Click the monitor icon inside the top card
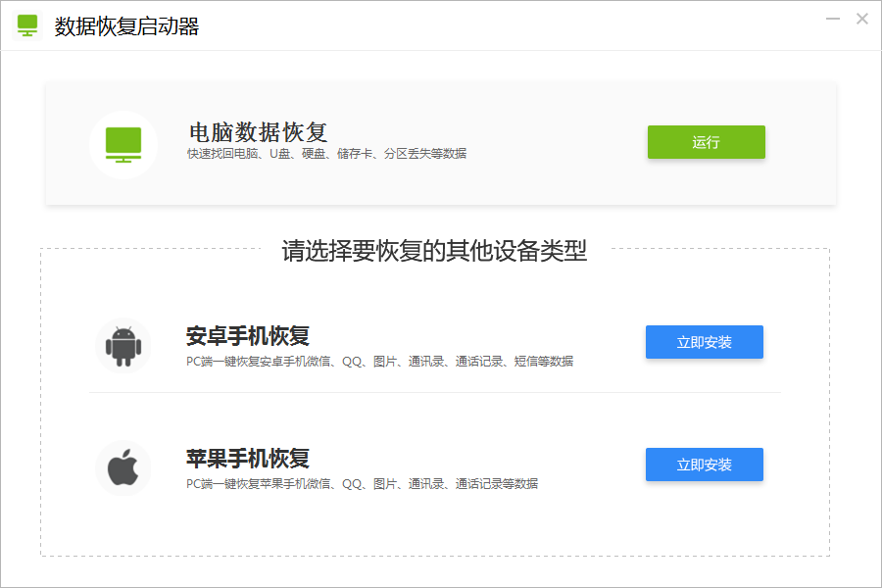Screen dimensions: 882x588 (123, 144)
